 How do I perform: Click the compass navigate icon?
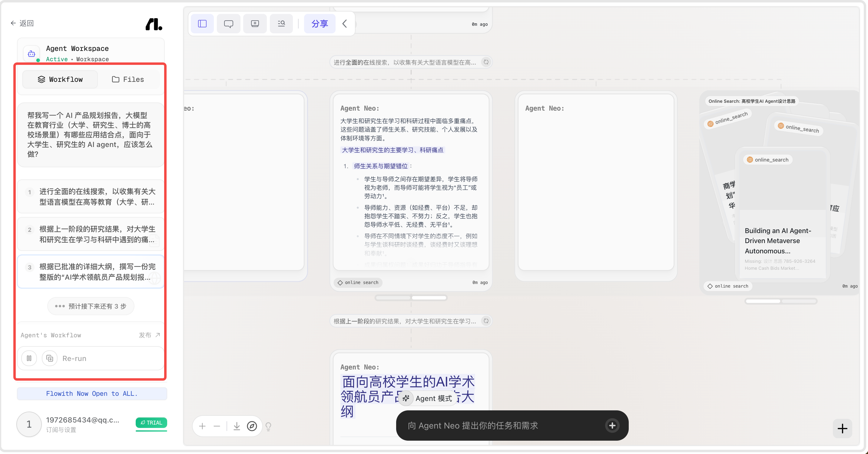pyautogui.click(x=252, y=426)
